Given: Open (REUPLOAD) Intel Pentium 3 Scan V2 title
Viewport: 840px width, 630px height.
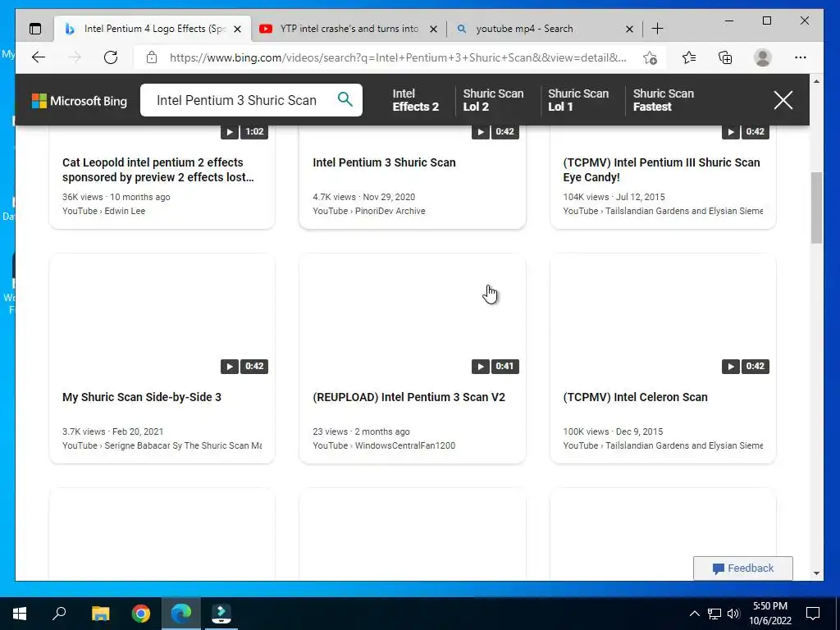Looking at the screenshot, I should (409, 397).
